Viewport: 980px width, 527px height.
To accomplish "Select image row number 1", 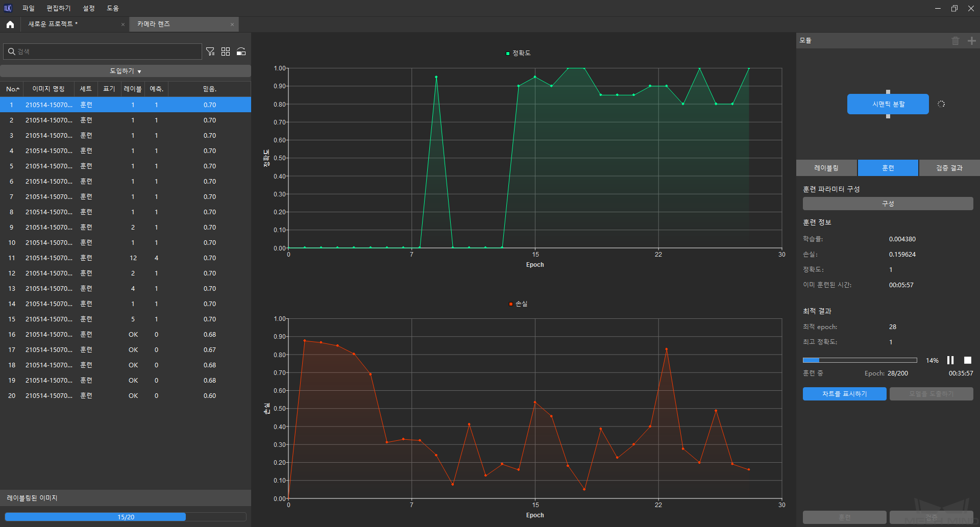I will (x=126, y=105).
